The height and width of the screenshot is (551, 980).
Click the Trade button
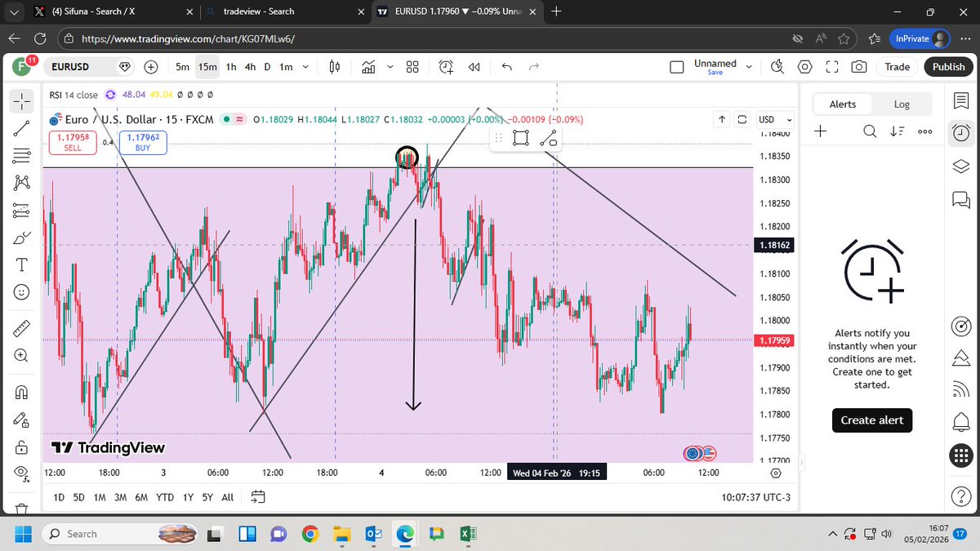coord(897,67)
